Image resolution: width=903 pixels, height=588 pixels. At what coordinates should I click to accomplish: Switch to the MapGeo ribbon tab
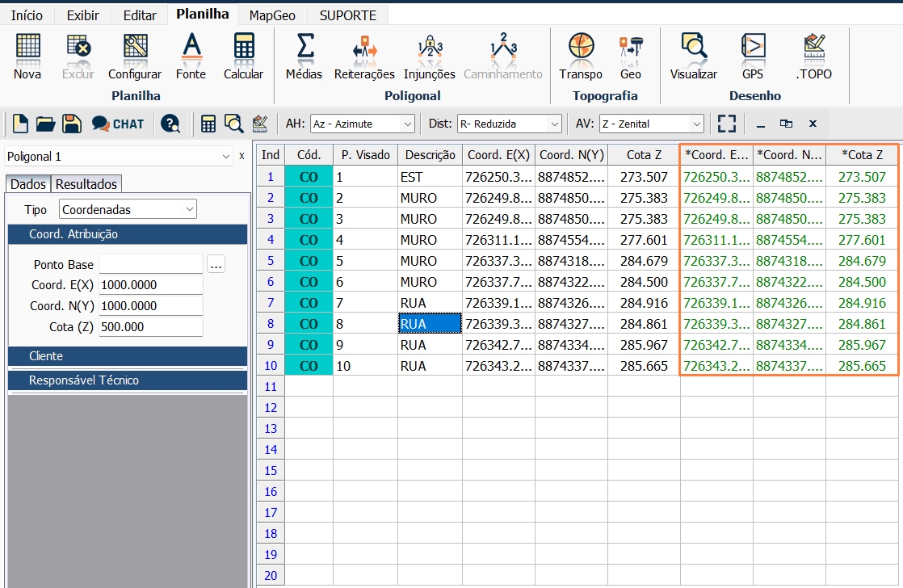point(272,15)
